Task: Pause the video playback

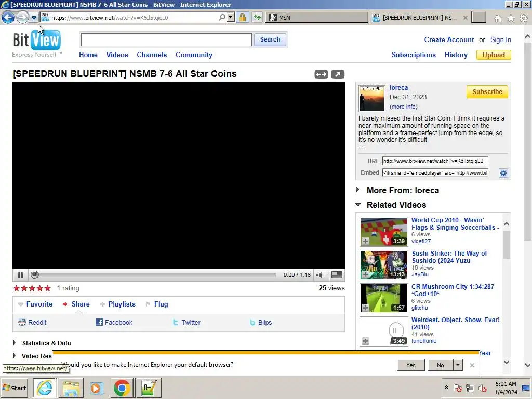Action: (20, 275)
